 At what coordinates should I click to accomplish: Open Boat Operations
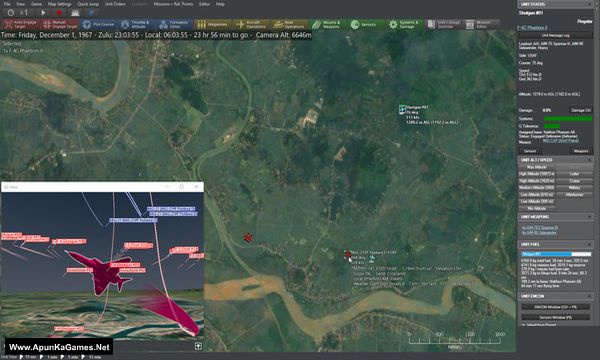click(290, 24)
